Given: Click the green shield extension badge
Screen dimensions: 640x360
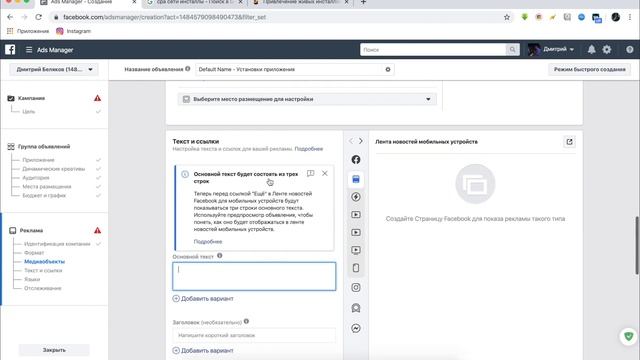Looking at the screenshot, I should [x=629, y=336].
